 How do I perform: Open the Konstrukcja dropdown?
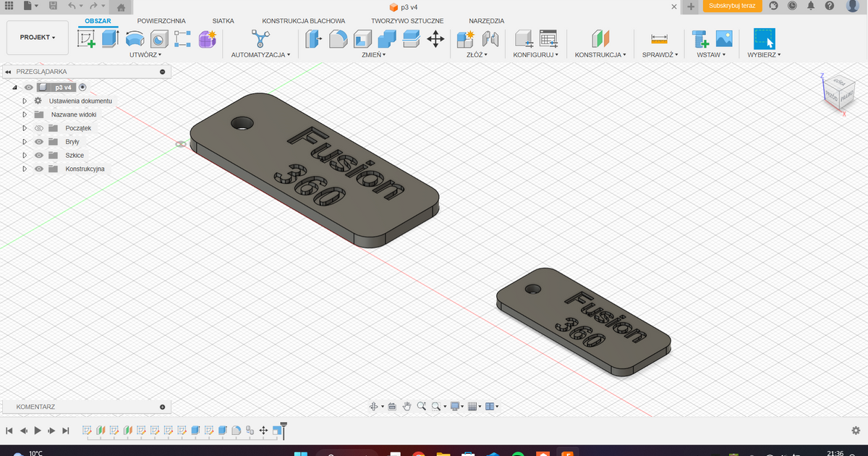601,54
